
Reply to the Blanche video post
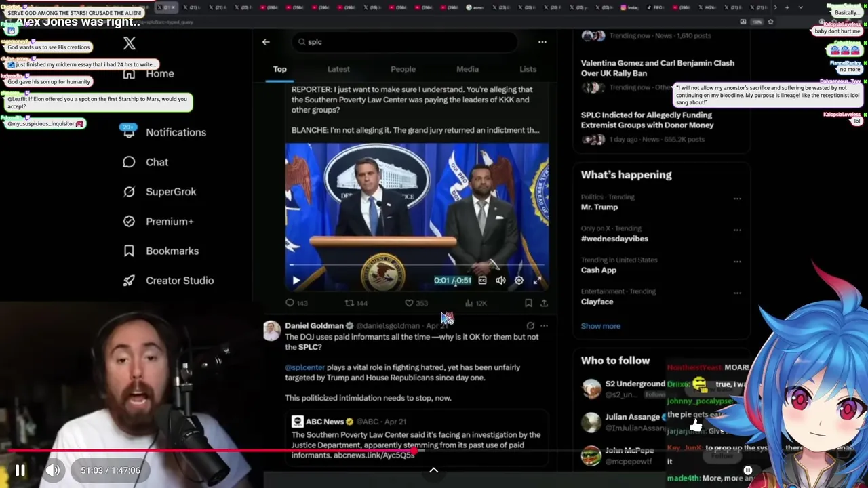(x=296, y=303)
